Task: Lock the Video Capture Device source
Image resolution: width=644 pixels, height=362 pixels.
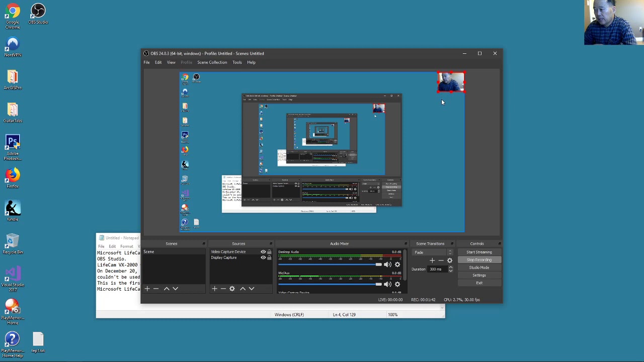Action: point(269,252)
